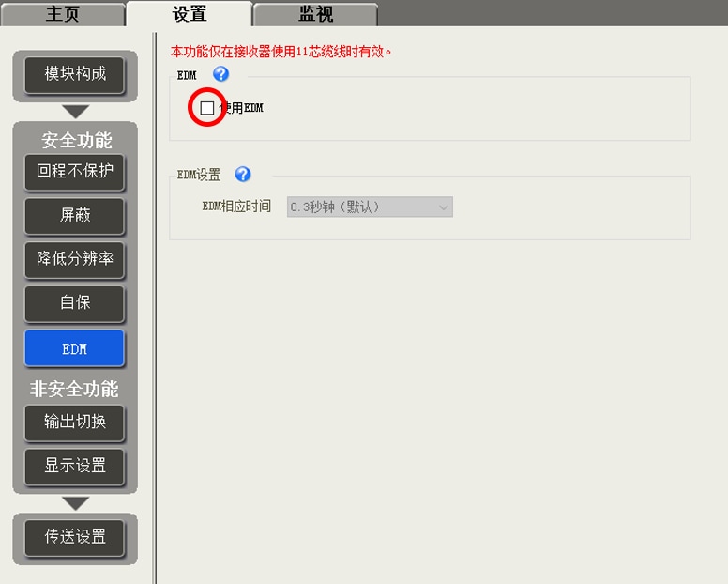Screen dimensions: 728x584
Task: Enable the 使用EDM checkbox
Action: click(x=207, y=108)
